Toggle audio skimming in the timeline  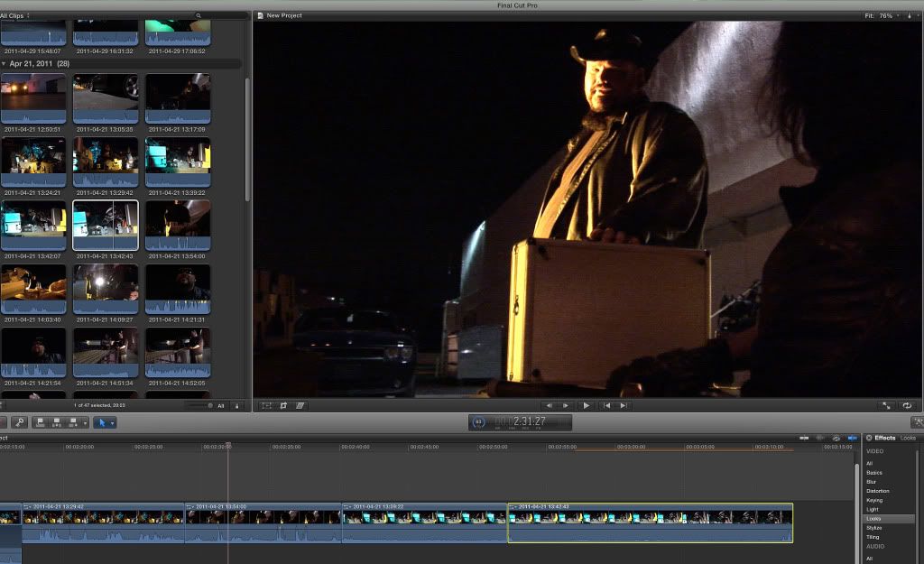point(819,438)
